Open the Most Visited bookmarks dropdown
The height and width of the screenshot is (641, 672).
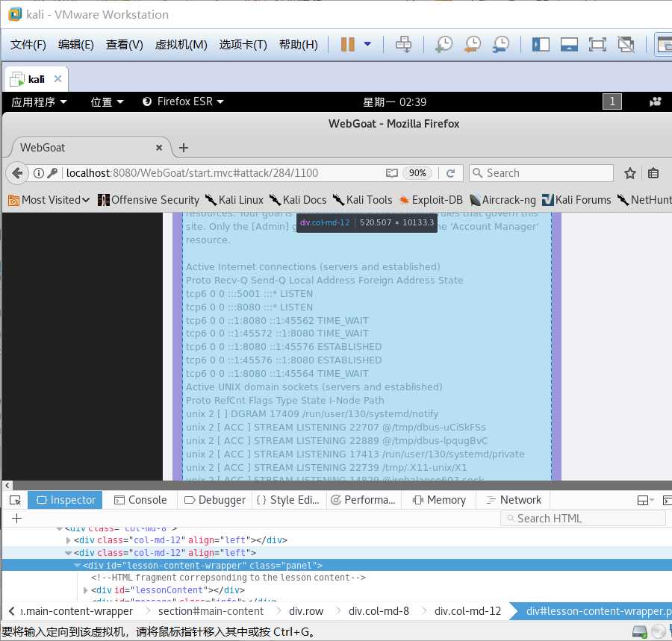click(x=49, y=200)
